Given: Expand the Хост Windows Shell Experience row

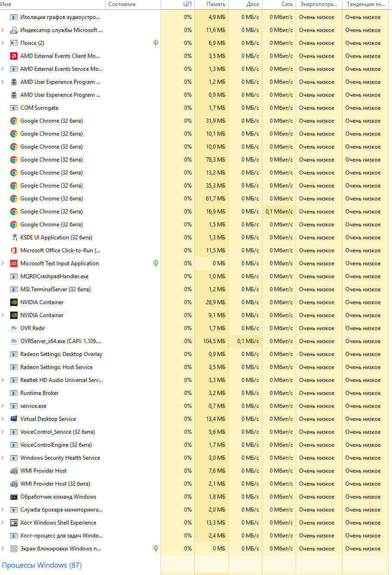Looking at the screenshot, I should (3, 523).
